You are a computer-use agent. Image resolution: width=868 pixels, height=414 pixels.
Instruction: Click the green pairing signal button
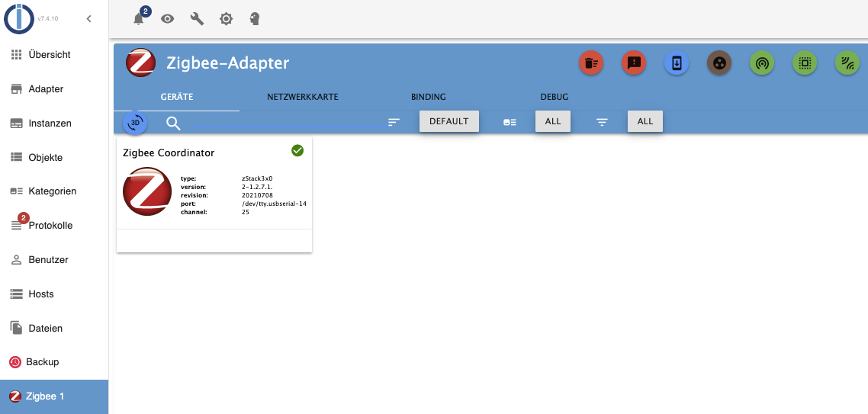point(762,63)
